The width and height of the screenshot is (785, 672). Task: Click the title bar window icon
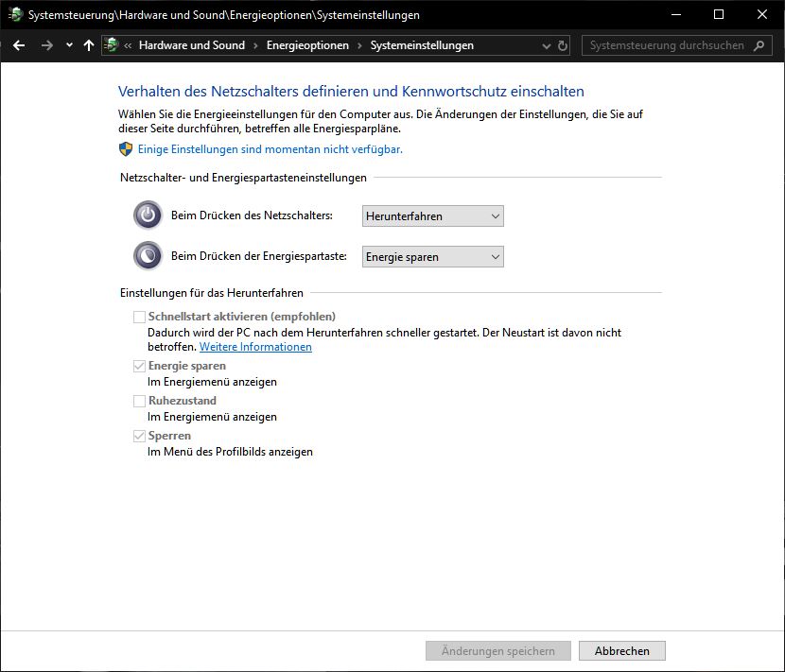tap(15, 15)
